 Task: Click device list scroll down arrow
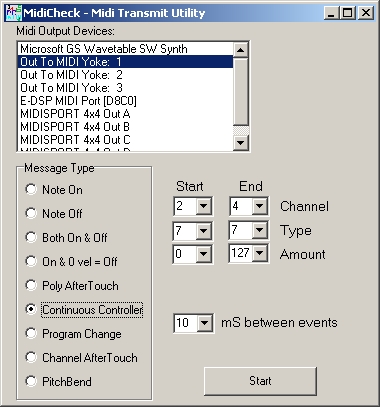[x=241, y=143]
